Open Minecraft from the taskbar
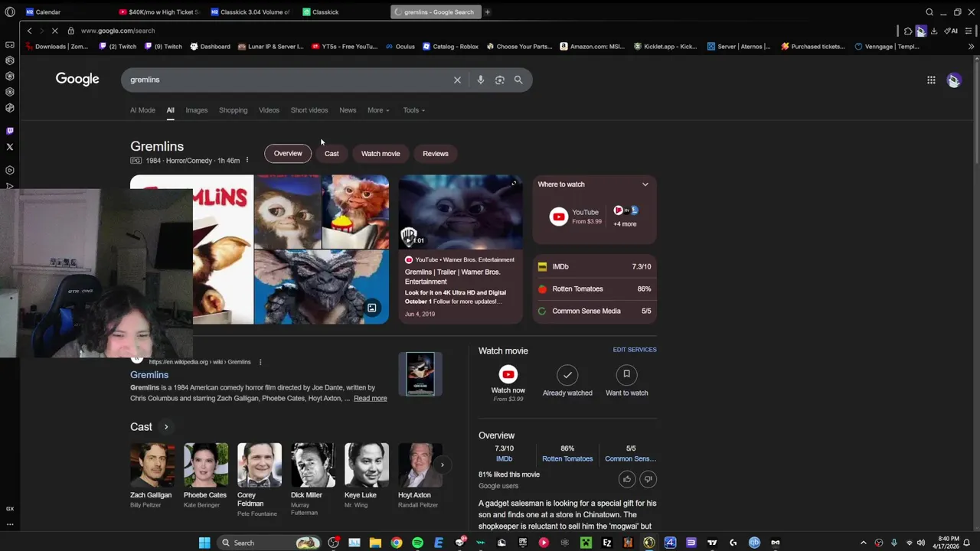 pyautogui.click(x=586, y=543)
